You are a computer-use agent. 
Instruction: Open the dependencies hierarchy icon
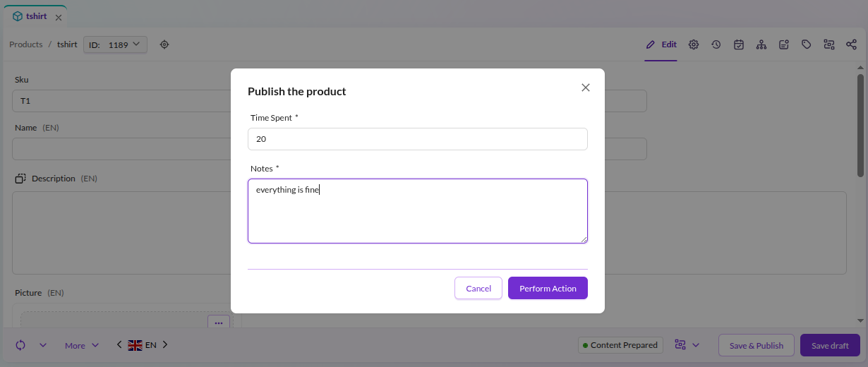761,44
